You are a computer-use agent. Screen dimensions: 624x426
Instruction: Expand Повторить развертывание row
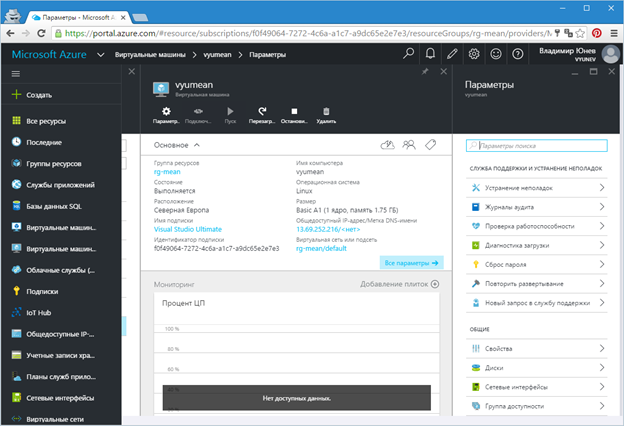[536, 283]
